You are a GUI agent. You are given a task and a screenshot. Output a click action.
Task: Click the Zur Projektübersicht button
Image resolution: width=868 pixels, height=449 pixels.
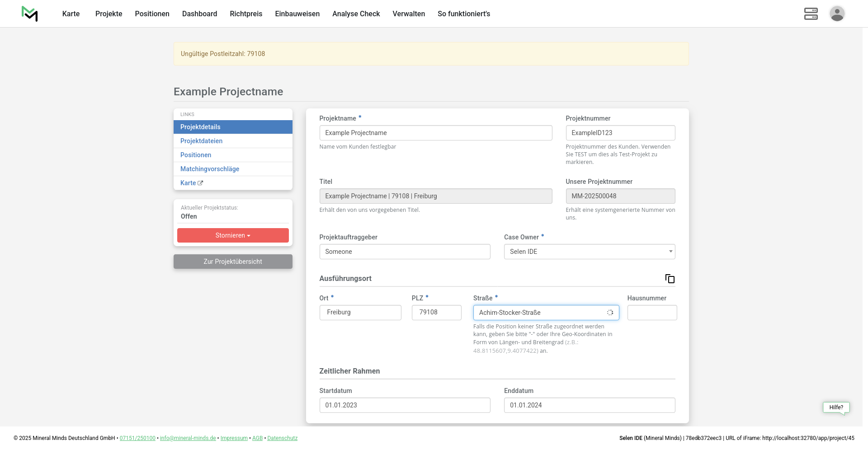[233, 262]
